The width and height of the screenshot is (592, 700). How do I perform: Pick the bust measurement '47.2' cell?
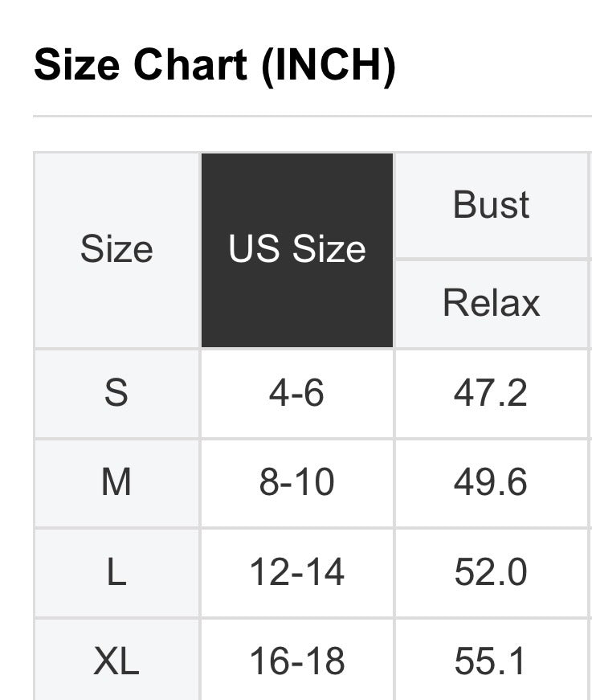pyautogui.click(x=491, y=394)
